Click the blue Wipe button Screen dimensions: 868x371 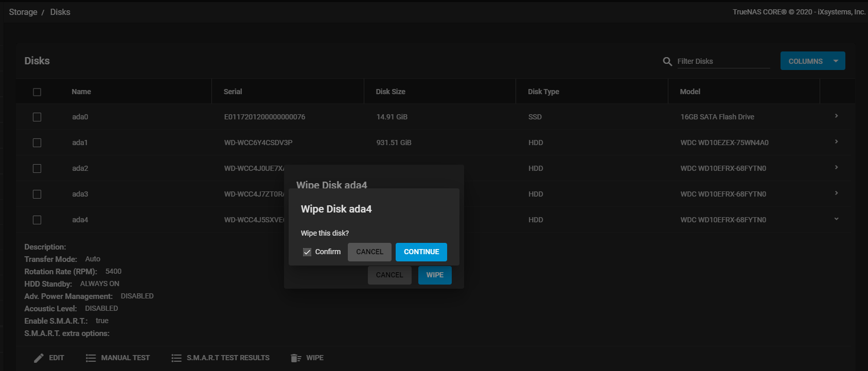click(435, 275)
